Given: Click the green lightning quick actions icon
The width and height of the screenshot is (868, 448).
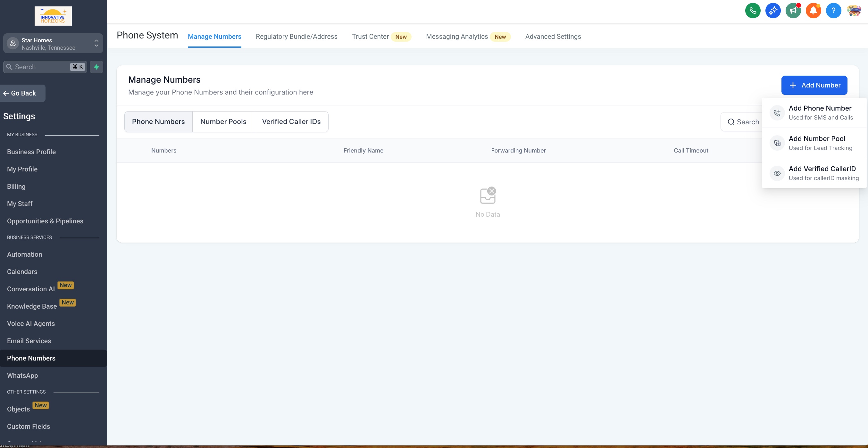Looking at the screenshot, I should (96, 67).
